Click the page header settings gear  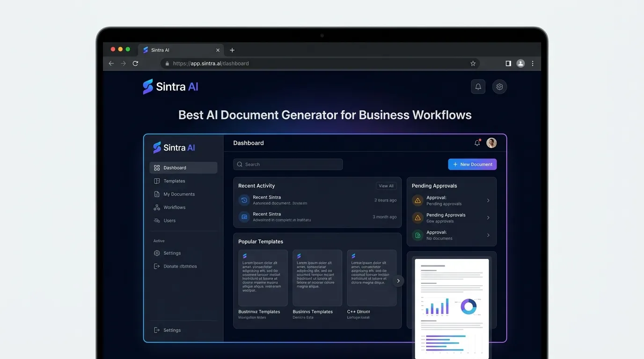[x=499, y=86]
